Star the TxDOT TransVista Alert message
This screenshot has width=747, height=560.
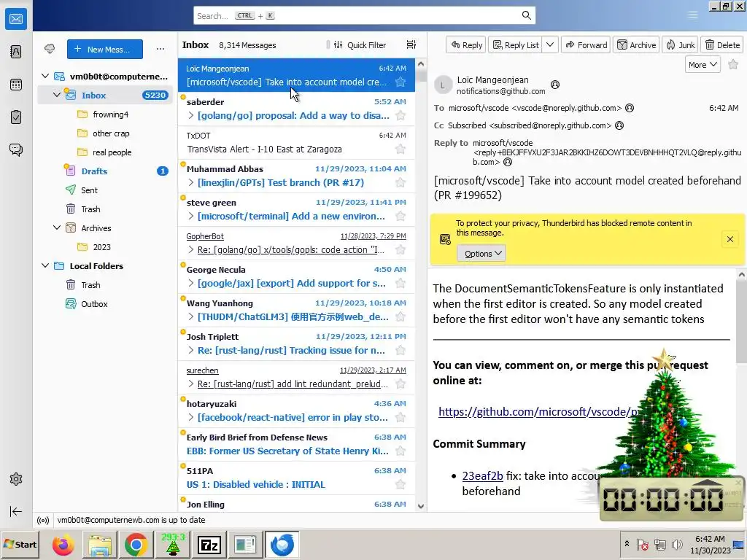pos(400,149)
